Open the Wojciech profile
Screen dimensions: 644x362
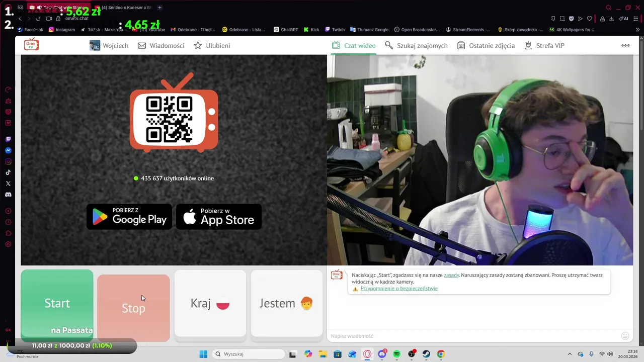coord(109,46)
